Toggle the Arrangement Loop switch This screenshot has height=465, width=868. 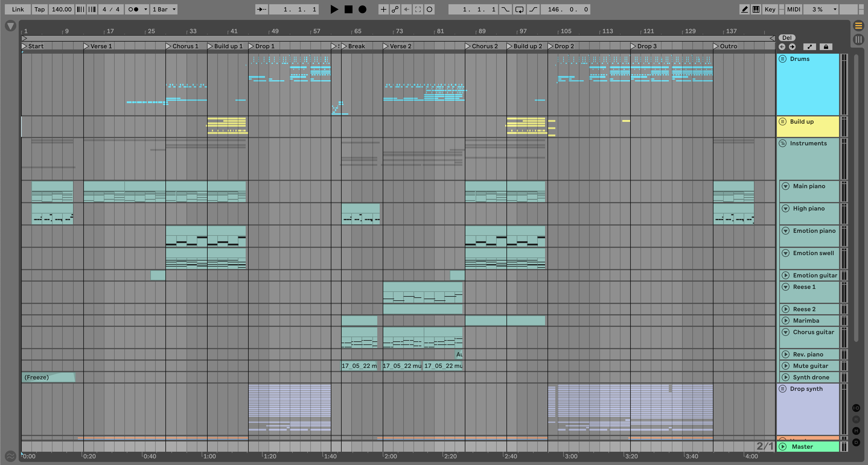tap(519, 9)
